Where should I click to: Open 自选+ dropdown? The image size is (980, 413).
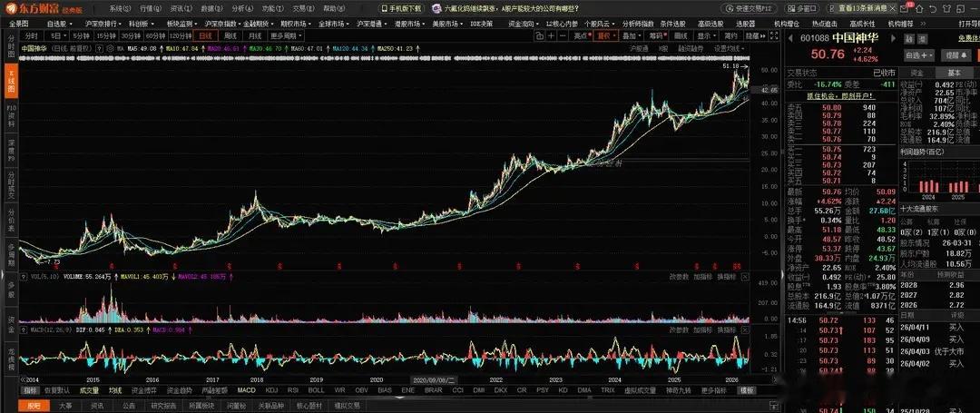click(x=918, y=55)
